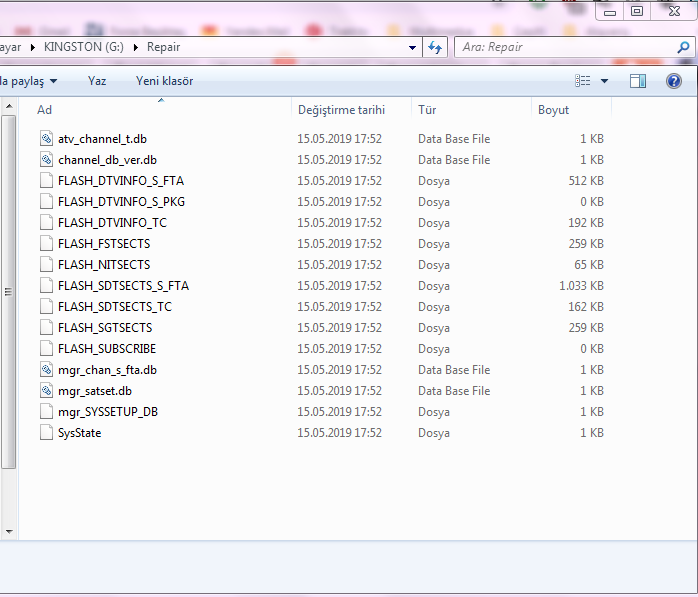Click the atv_channel_t.db file icon

point(46,138)
